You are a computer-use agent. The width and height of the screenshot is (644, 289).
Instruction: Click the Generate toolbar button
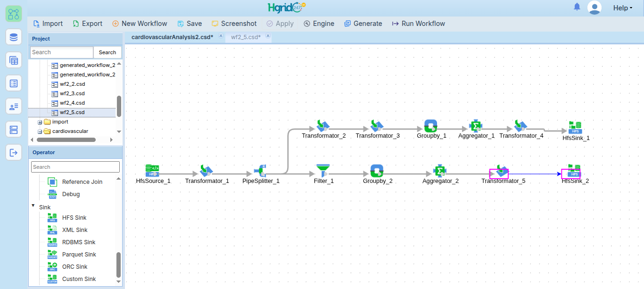(363, 24)
